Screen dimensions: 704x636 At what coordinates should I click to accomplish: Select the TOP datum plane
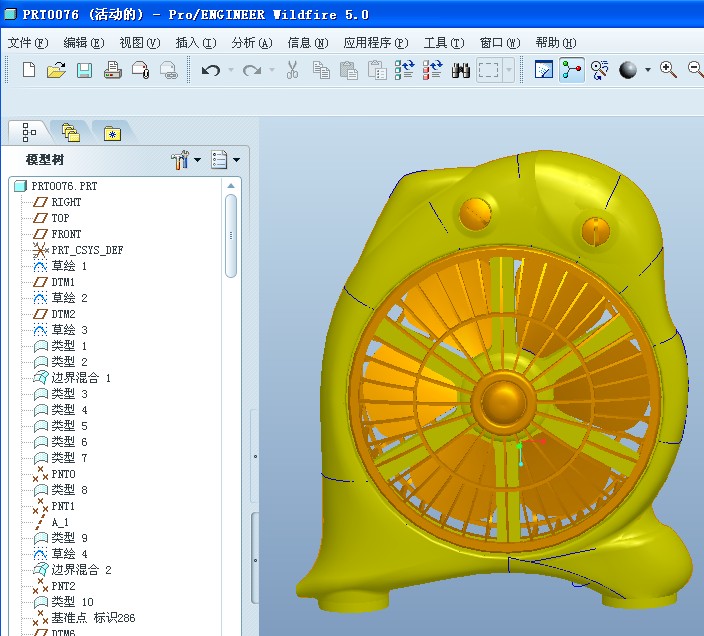click(52, 218)
